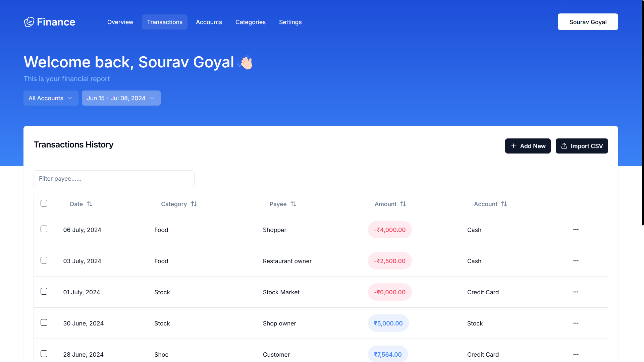Open the Transactions tab in navigation
The width and height of the screenshot is (644, 362).
tap(165, 22)
